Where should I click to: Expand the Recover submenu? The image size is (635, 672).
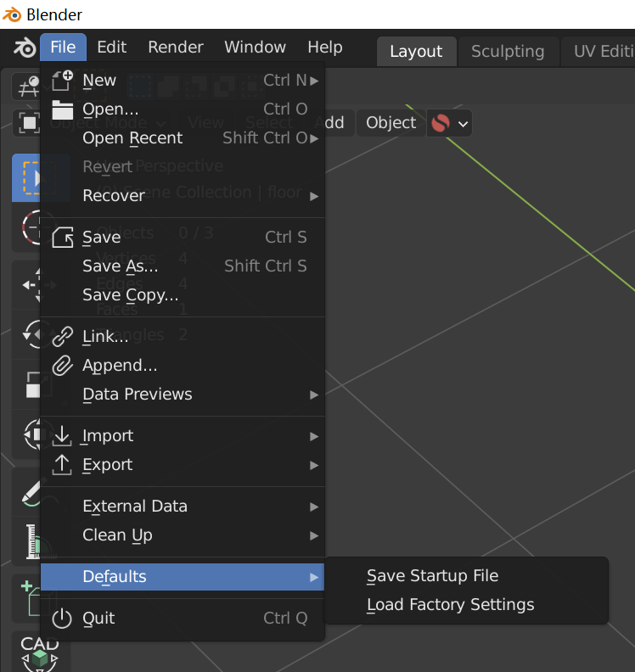183,195
